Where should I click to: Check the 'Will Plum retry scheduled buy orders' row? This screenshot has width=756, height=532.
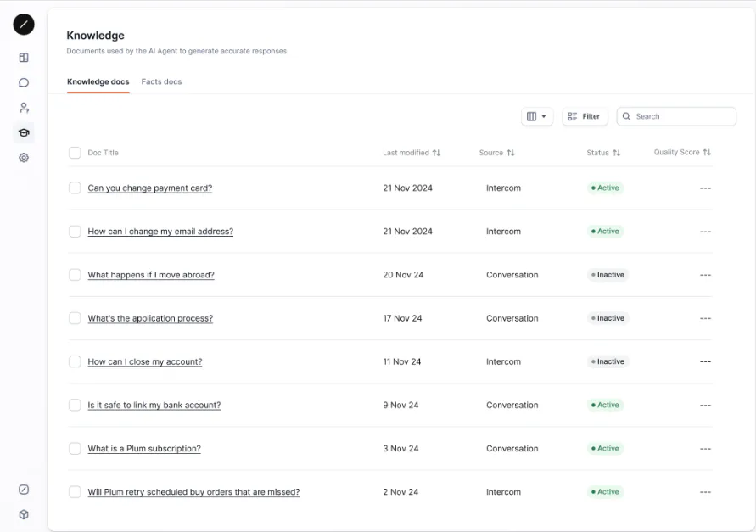point(75,491)
